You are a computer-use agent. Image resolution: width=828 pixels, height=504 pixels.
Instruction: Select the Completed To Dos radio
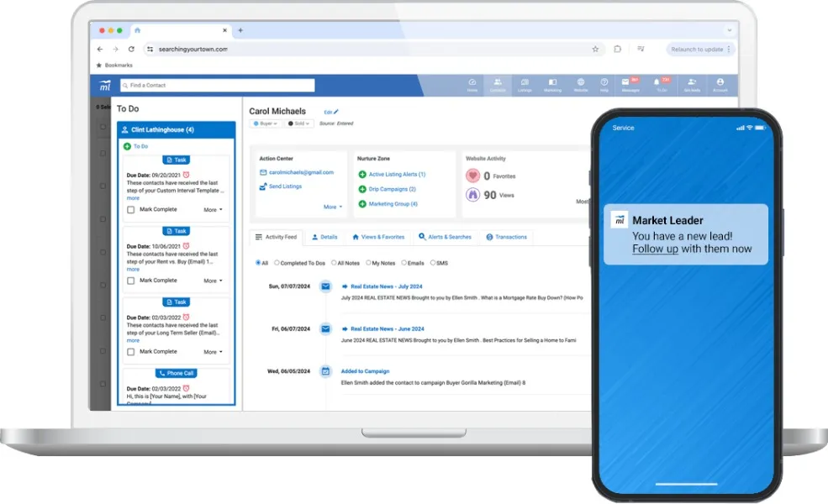277,262
